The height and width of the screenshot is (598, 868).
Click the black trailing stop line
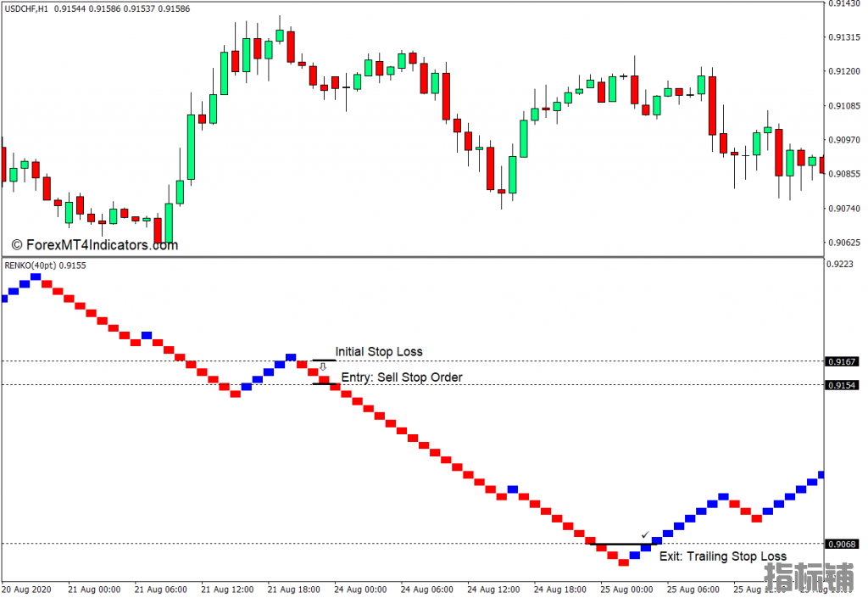click(623, 545)
